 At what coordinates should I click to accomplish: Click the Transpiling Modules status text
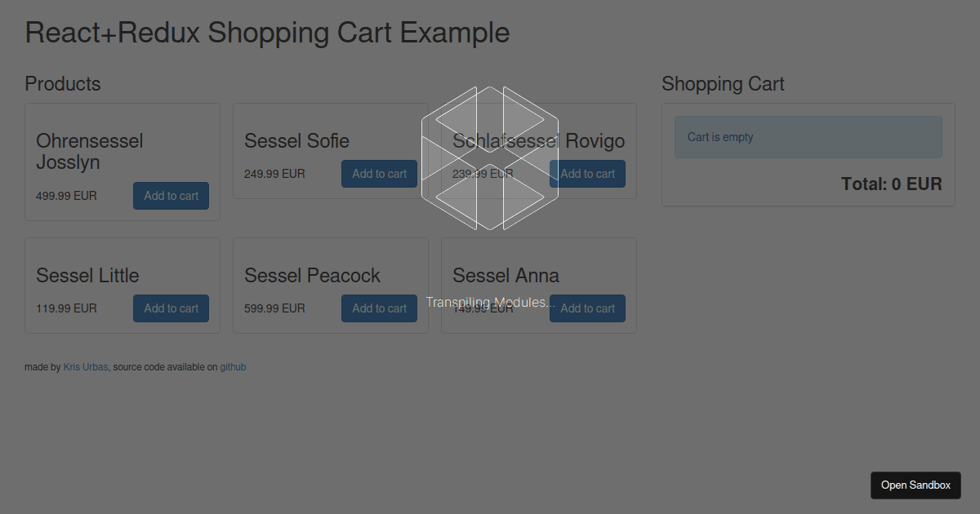coord(490,303)
